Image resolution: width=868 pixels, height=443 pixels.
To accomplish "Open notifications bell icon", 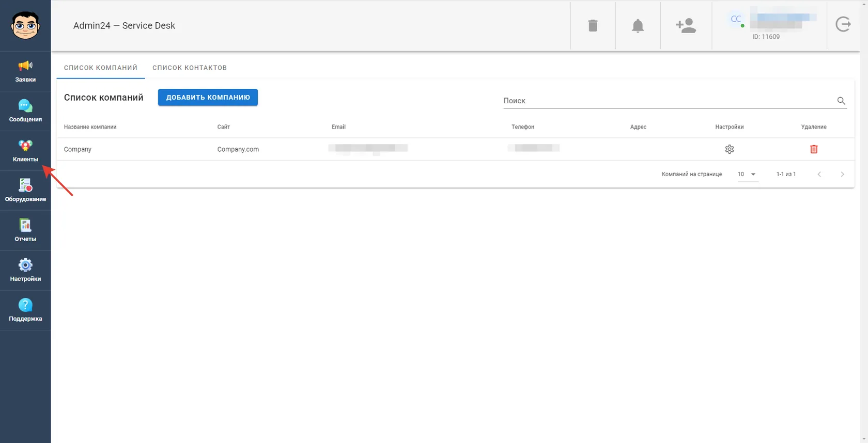I will (x=638, y=25).
